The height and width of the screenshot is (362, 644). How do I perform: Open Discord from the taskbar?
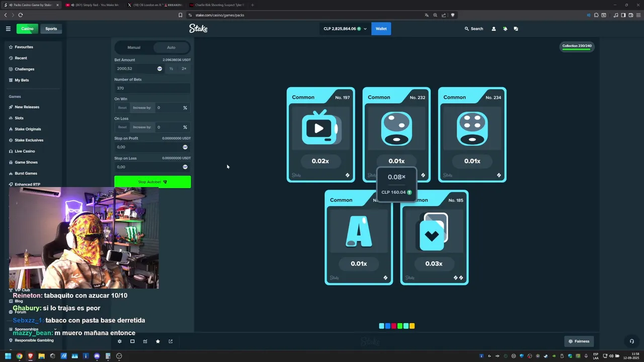point(97,356)
